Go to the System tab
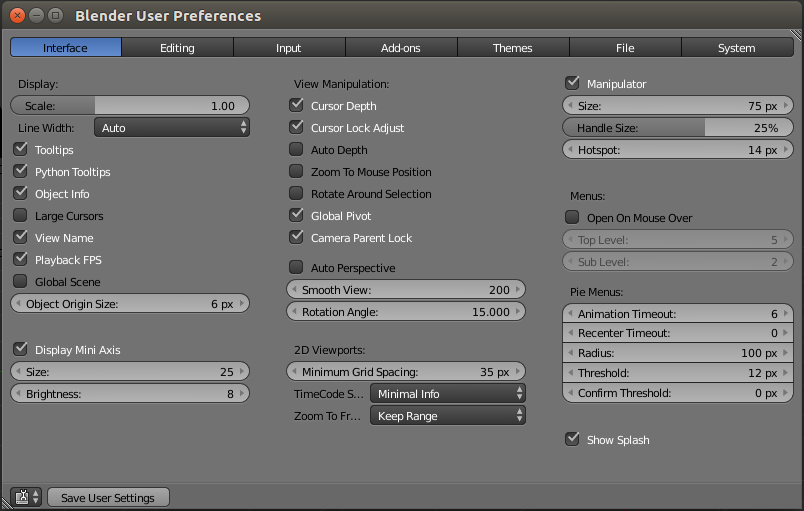The width and height of the screenshot is (804, 511). pyautogui.click(x=737, y=48)
